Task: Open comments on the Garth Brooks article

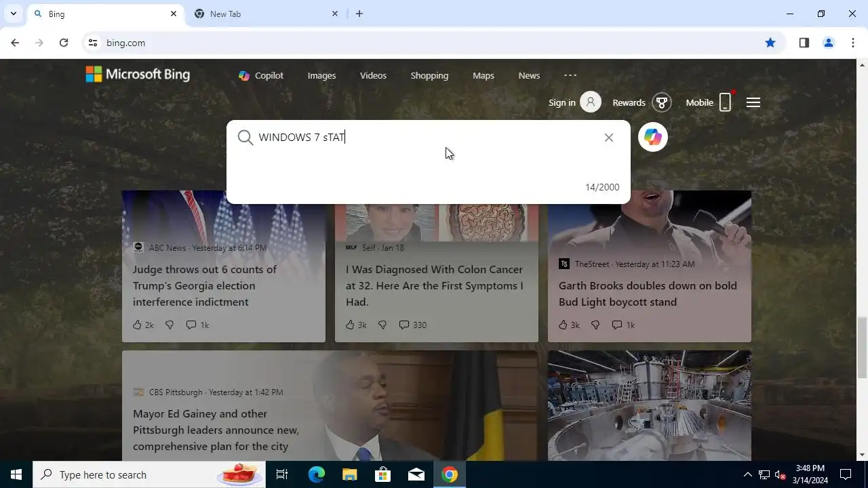Action: click(623, 325)
